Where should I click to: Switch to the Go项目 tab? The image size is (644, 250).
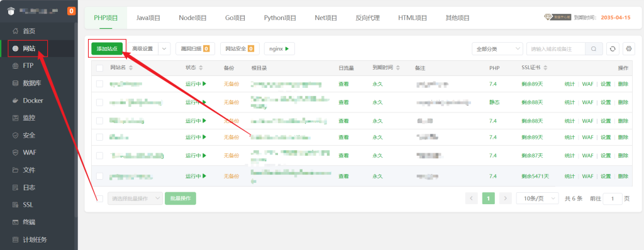point(235,18)
